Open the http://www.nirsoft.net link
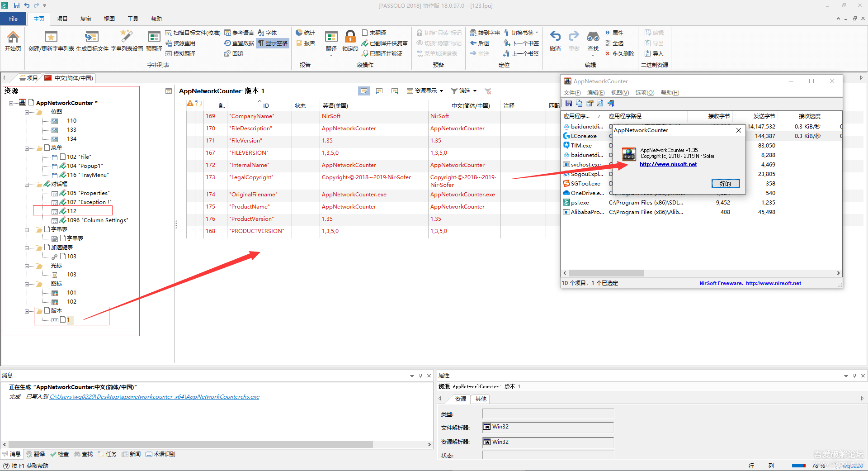Viewport: 868px width, 471px height. (x=668, y=164)
